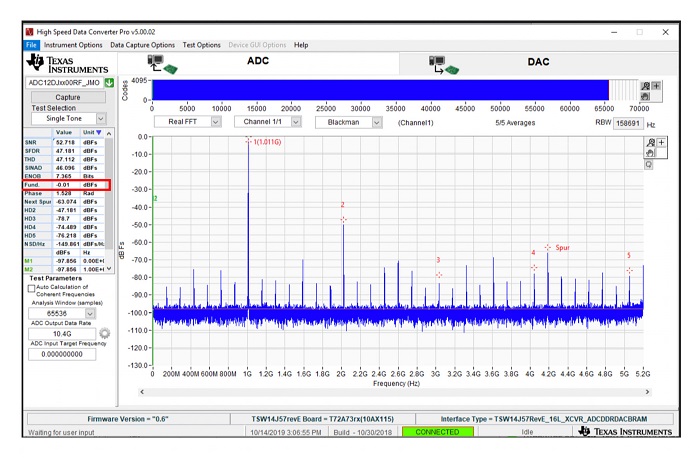Click the HD5 value -76.218

click(66, 236)
